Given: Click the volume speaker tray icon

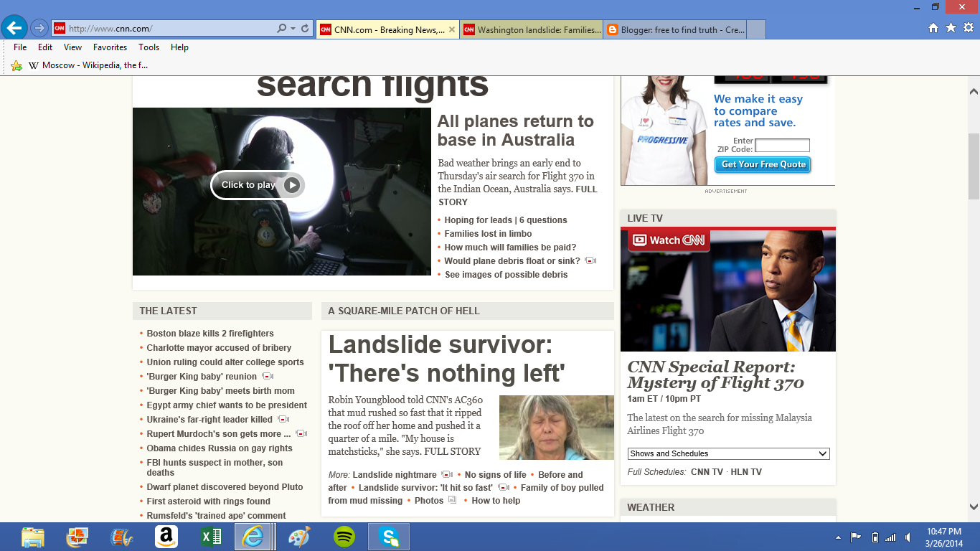Looking at the screenshot, I should pyautogui.click(x=908, y=537).
